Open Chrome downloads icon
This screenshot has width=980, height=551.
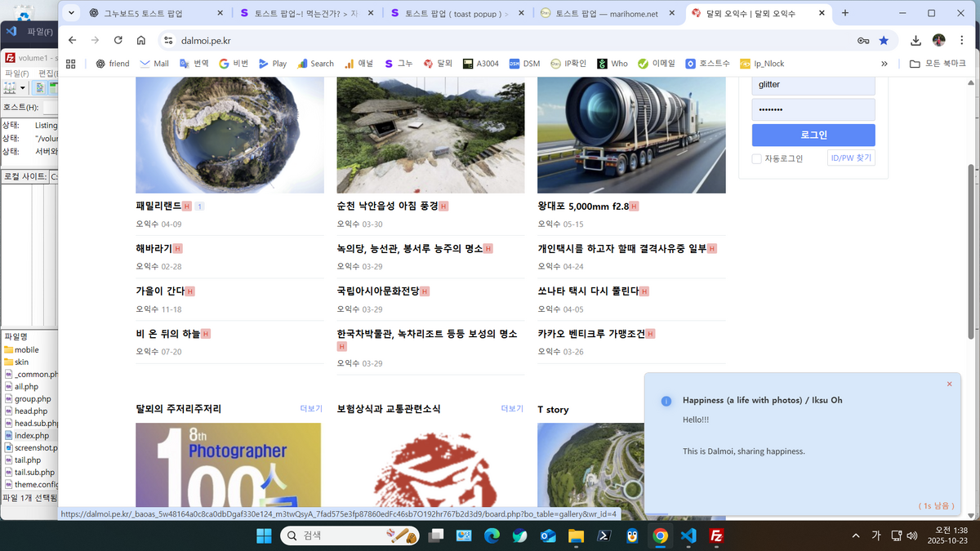915,40
